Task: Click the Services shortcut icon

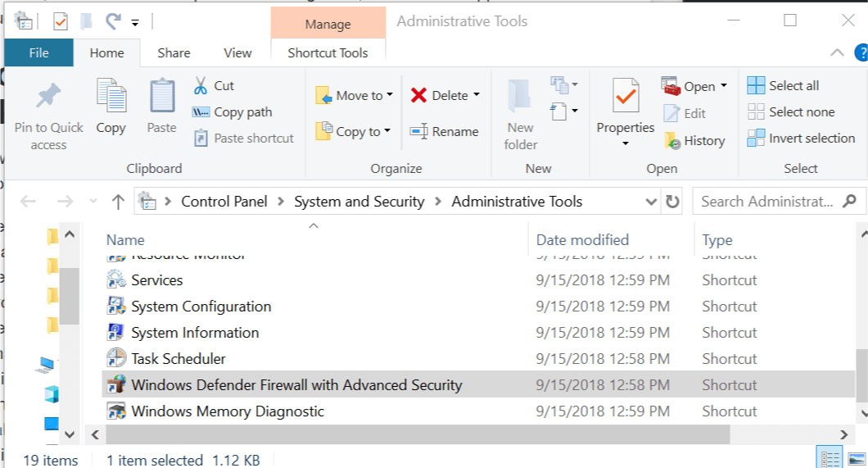Action: [116, 279]
